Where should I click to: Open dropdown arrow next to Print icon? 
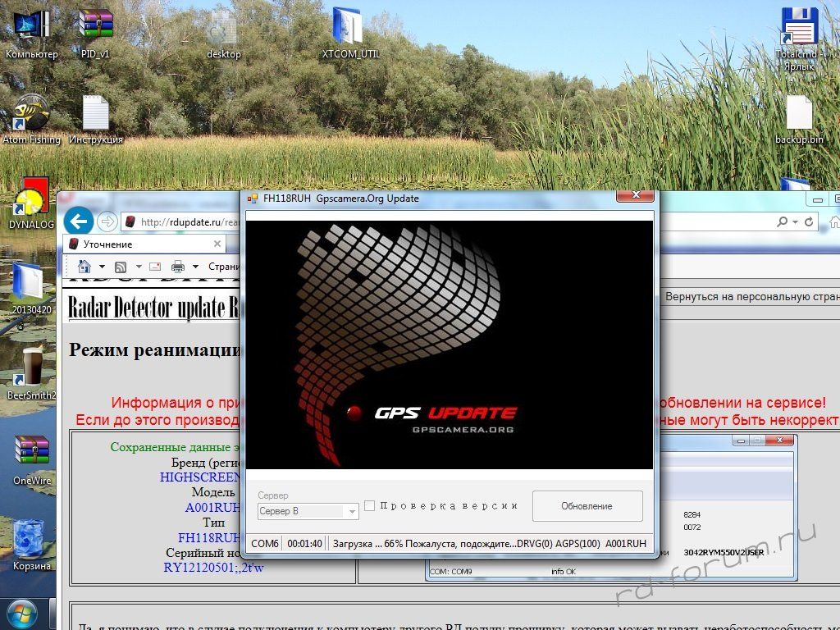195,267
